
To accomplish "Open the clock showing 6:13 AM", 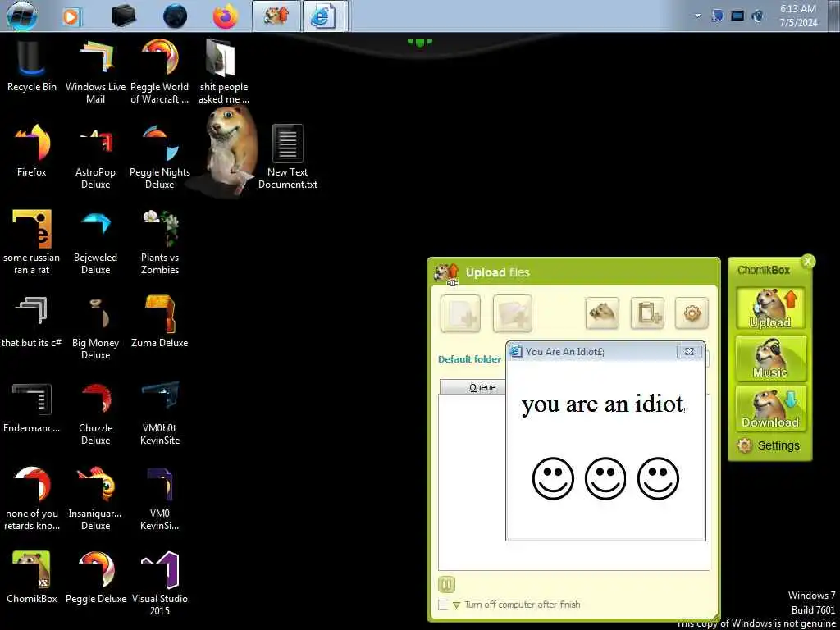I will click(x=797, y=16).
